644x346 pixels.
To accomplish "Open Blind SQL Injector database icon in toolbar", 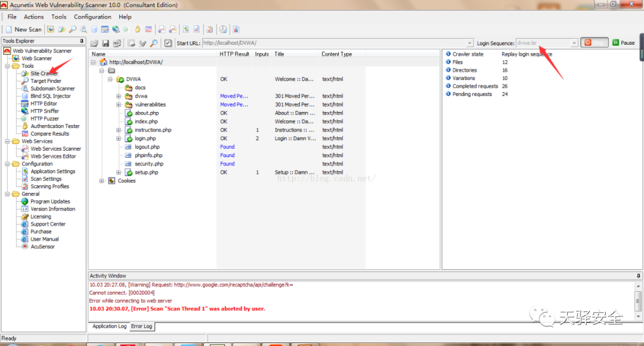I will [x=94, y=30].
